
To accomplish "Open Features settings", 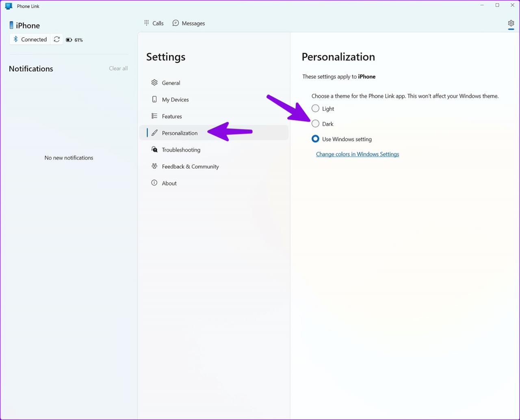I will 214,116.
